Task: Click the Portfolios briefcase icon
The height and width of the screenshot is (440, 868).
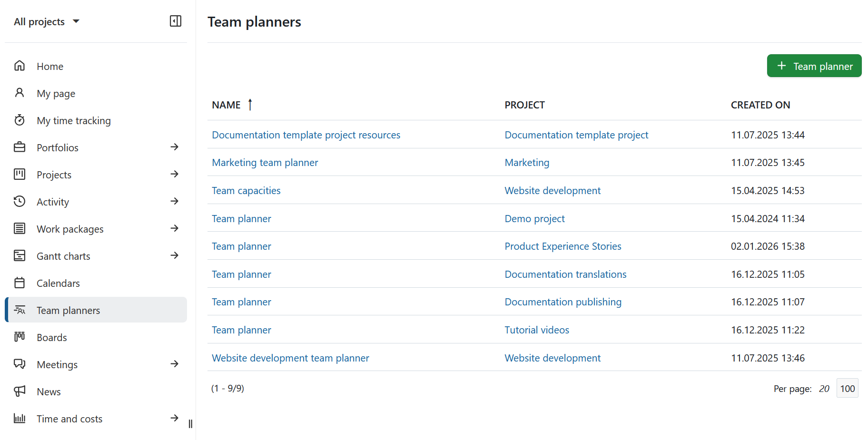Action: (x=20, y=147)
